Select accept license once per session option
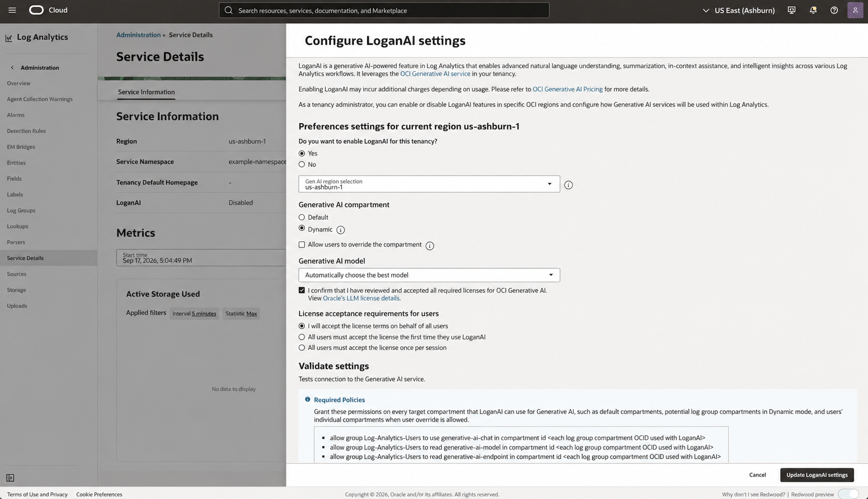 [302, 347]
